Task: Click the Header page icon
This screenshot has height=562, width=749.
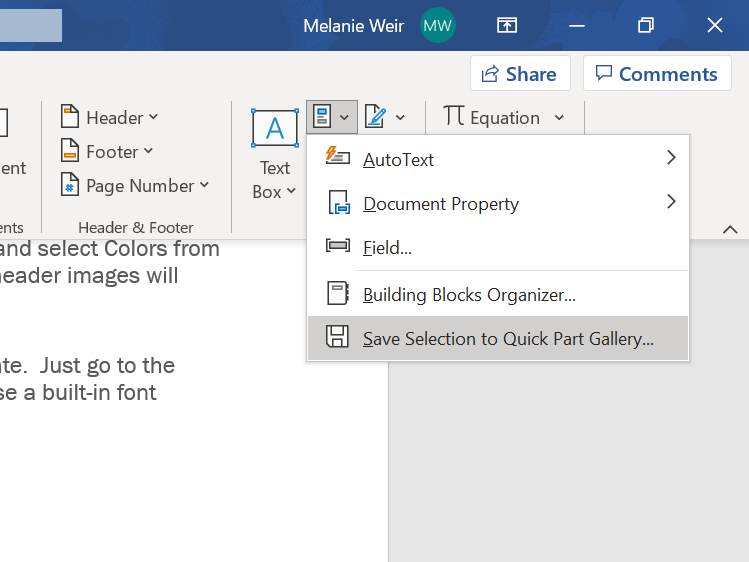Action: pyautogui.click(x=70, y=117)
